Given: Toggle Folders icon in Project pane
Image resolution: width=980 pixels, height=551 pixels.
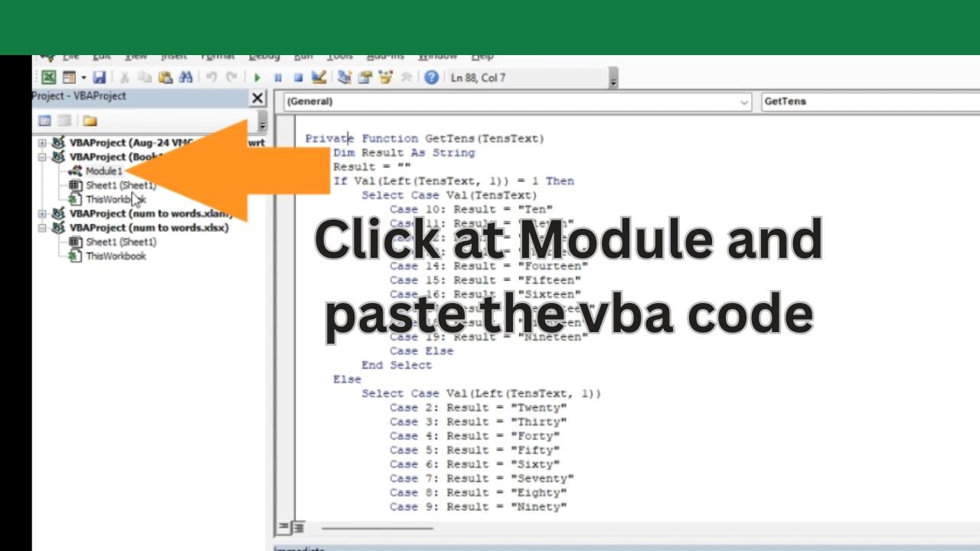Looking at the screenshot, I should click(90, 121).
